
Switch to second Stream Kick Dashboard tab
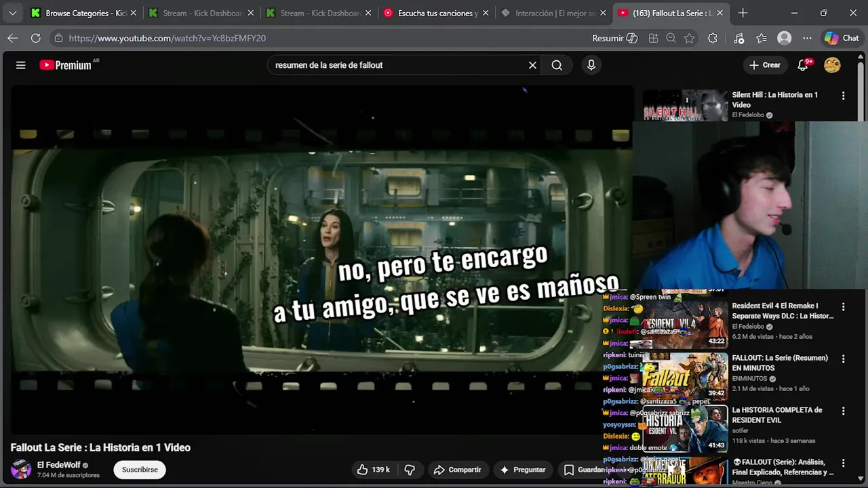(318, 13)
